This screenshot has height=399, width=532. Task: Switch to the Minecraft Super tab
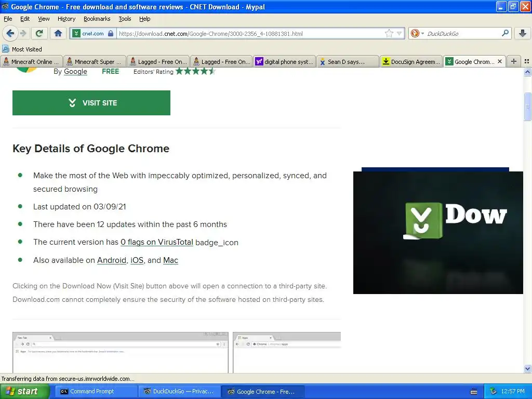[x=95, y=61]
